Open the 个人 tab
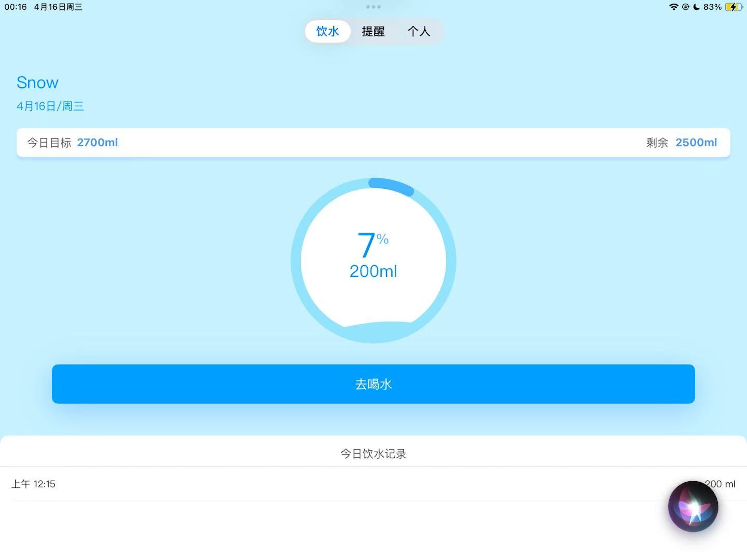This screenshot has height=560, width=747. (419, 31)
